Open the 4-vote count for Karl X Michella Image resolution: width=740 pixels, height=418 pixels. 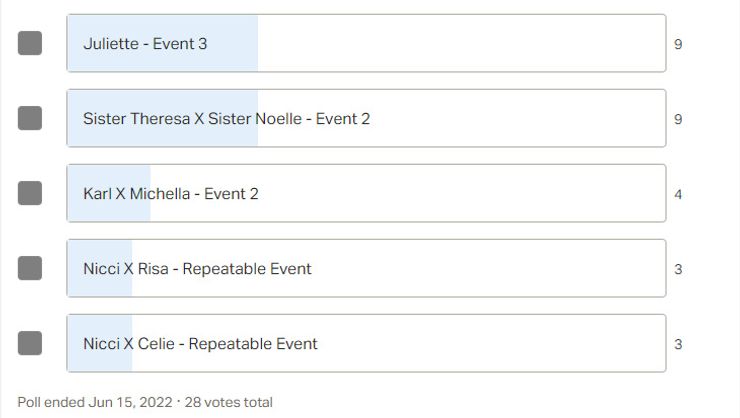pyautogui.click(x=678, y=194)
